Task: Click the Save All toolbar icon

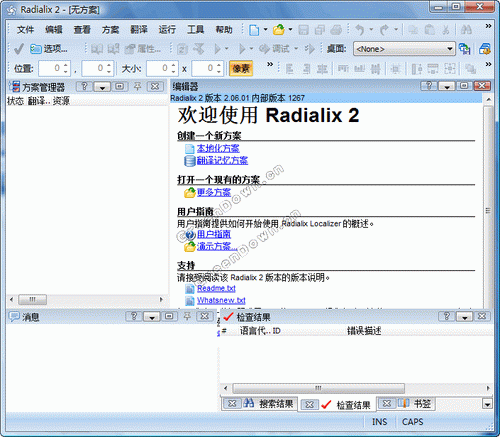Action: click(x=320, y=30)
